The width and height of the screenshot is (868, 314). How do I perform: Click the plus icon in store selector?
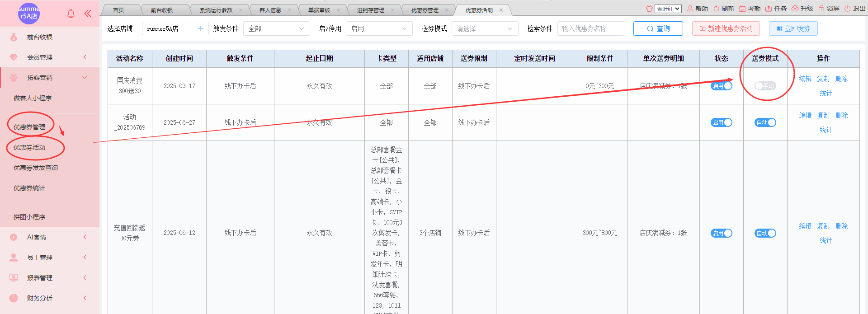point(201,28)
